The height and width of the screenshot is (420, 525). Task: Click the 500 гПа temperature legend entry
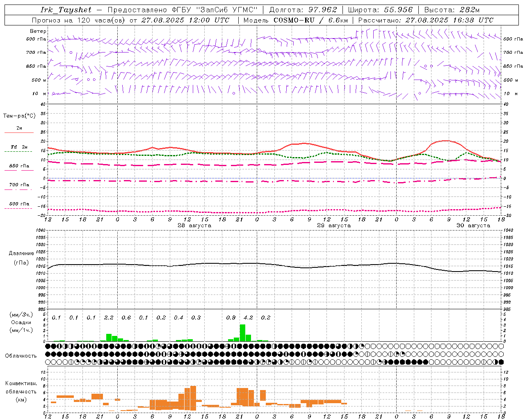tap(19, 204)
